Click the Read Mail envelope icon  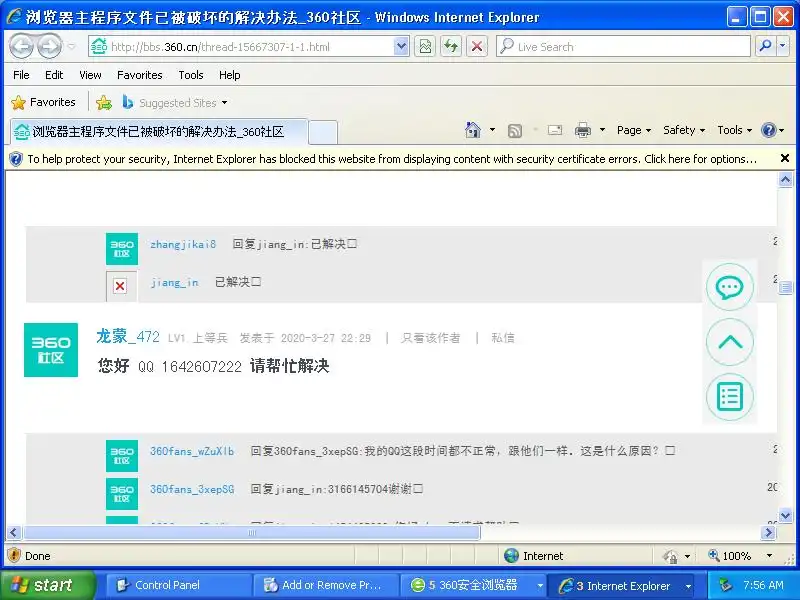(x=555, y=131)
